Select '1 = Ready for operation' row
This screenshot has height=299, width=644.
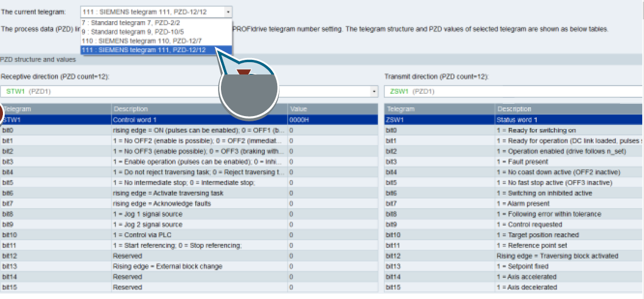point(514,141)
